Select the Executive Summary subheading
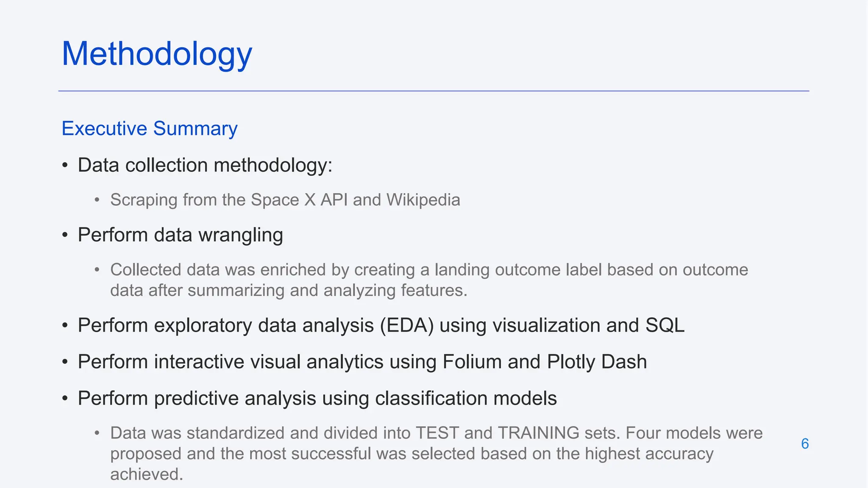The height and width of the screenshot is (488, 868). coord(149,128)
